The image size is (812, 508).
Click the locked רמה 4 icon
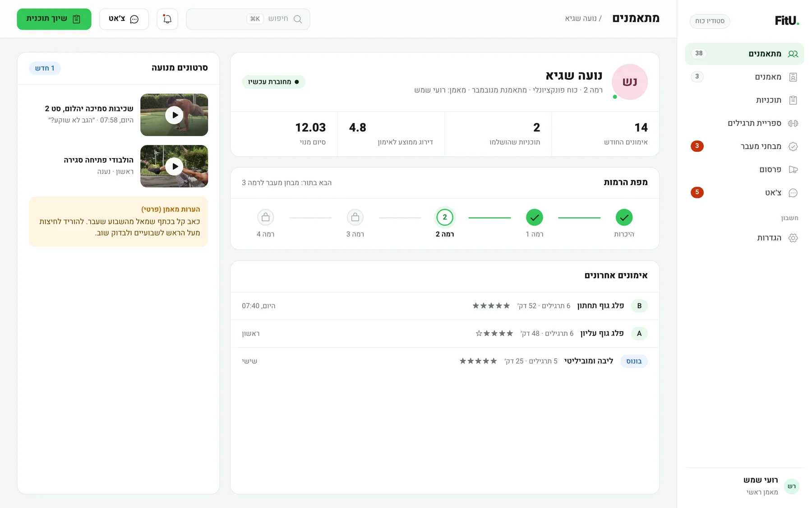266,218
